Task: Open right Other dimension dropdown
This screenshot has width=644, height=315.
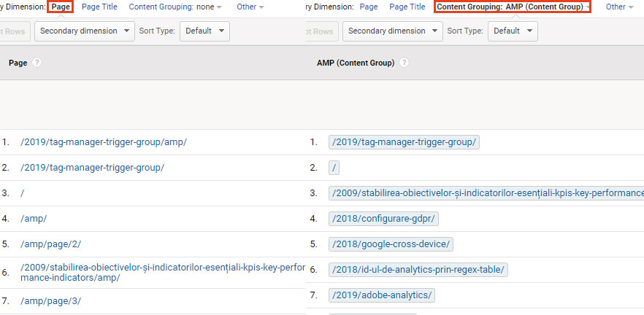Action: (619, 7)
